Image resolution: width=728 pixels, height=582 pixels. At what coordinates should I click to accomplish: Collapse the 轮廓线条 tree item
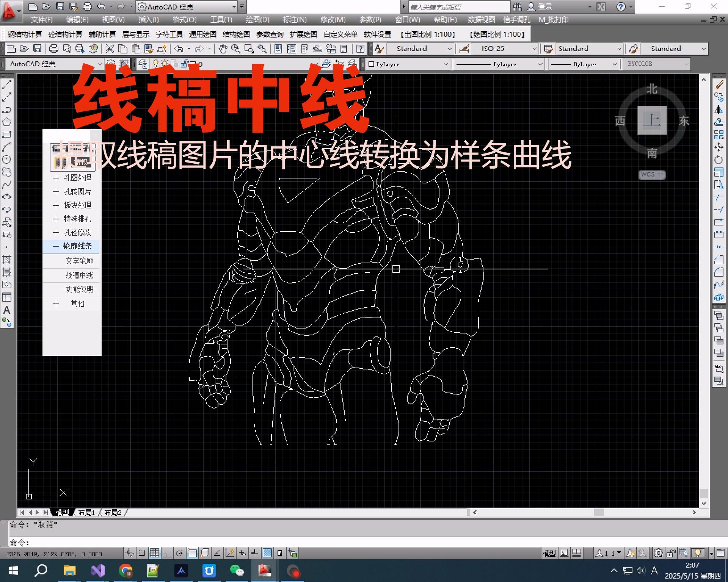56,246
